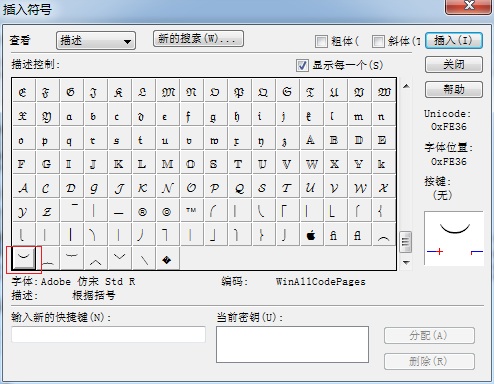Viewport: 495px width, 384px height.
Task: Select the Fraktur lowercase f symbol
Action: point(191,116)
